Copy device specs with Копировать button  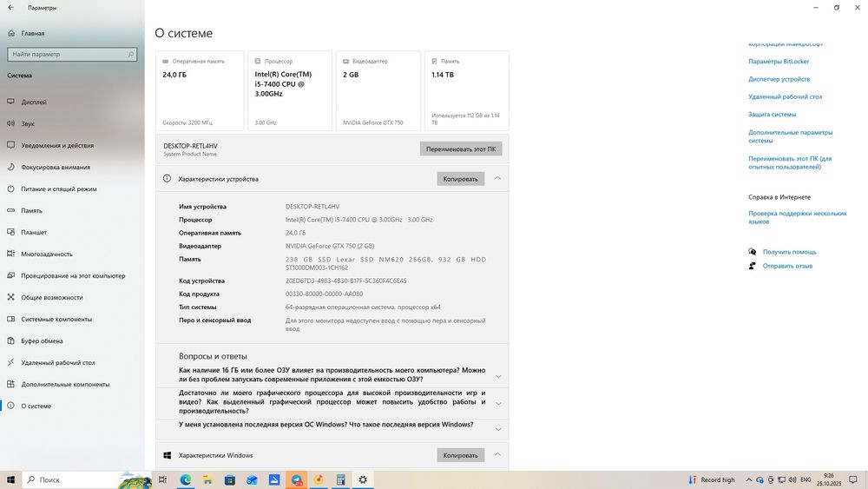461,179
